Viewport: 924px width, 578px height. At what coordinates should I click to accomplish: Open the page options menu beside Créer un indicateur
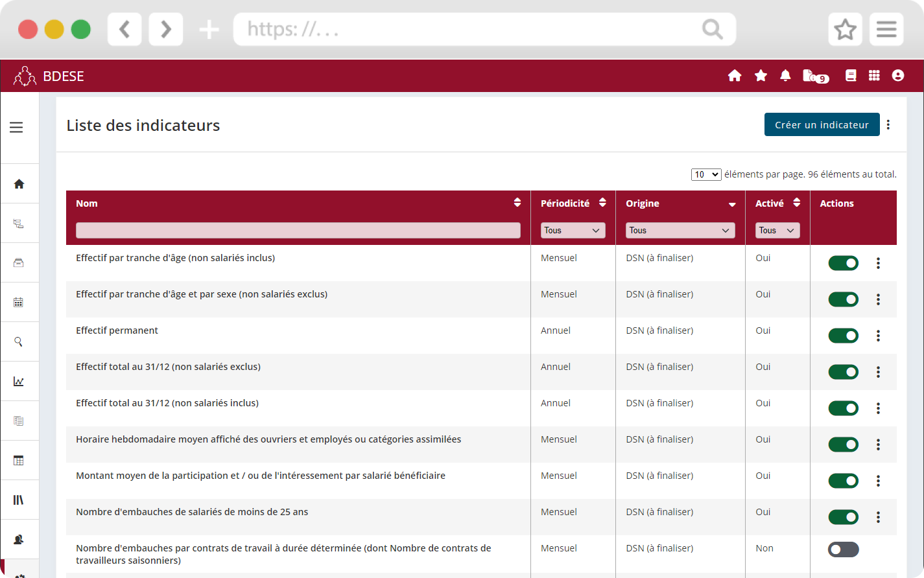pyautogui.click(x=888, y=125)
